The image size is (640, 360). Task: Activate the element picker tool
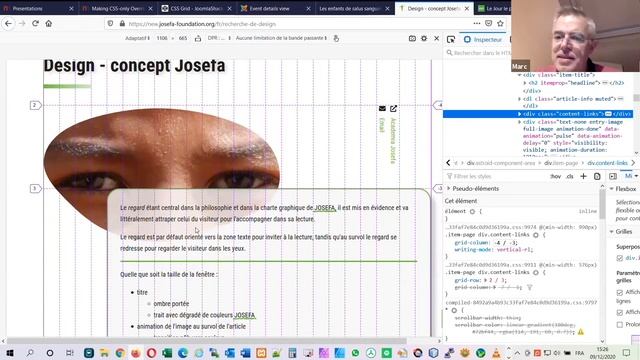(x=451, y=40)
